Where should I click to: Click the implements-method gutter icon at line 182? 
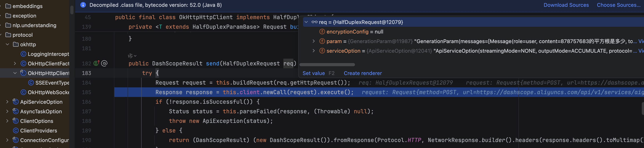97,64
